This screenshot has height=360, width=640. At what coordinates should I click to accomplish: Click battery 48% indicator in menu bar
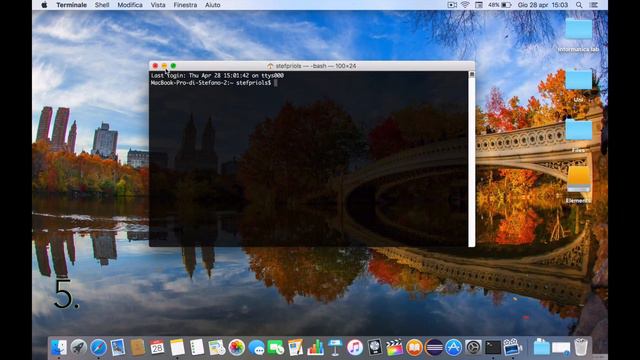click(x=500, y=5)
